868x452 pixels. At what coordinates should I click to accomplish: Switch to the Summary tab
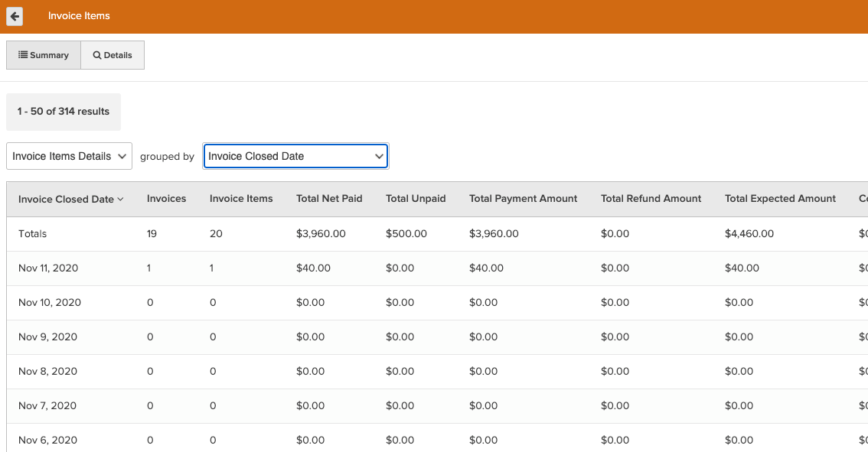click(x=44, y=54)
